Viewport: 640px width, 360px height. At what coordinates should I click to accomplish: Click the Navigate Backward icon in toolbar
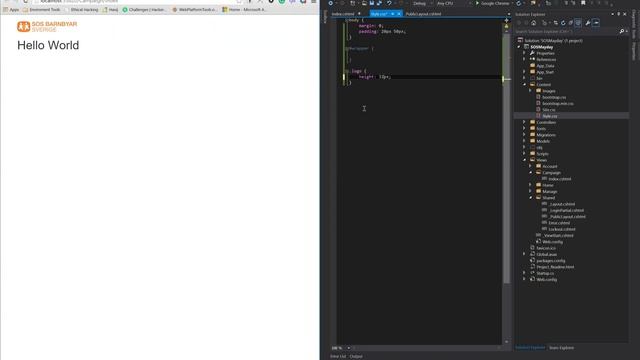point(331,3)
